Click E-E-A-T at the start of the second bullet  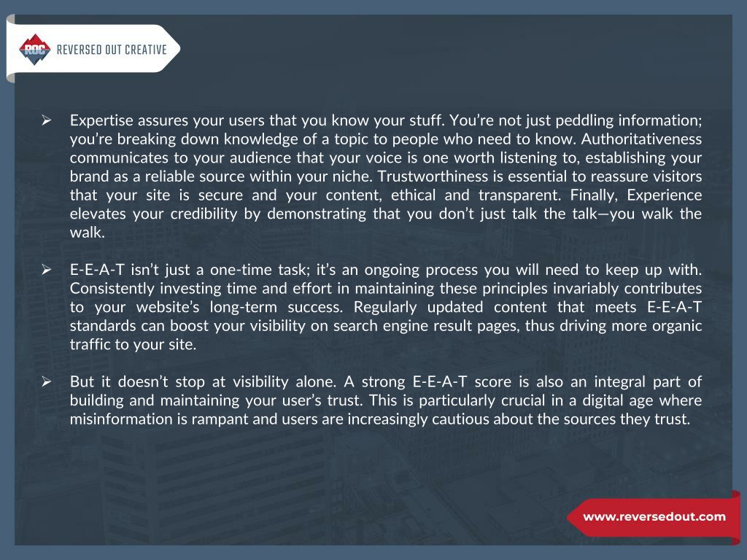point(97,270)
